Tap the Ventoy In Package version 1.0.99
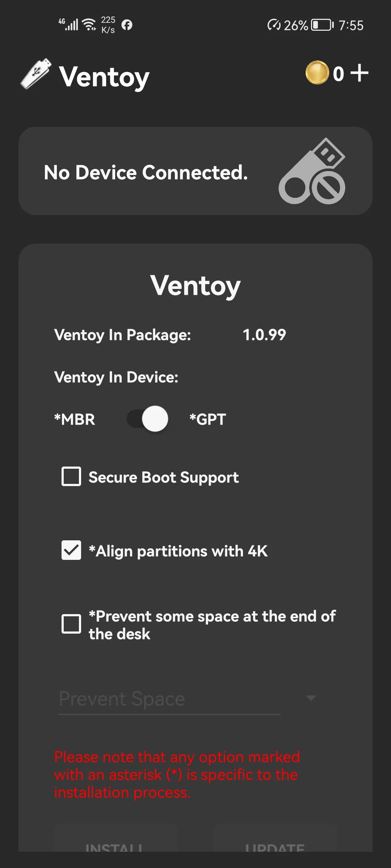This screenshot has width=391, height=868. click(x=264, y=335)
